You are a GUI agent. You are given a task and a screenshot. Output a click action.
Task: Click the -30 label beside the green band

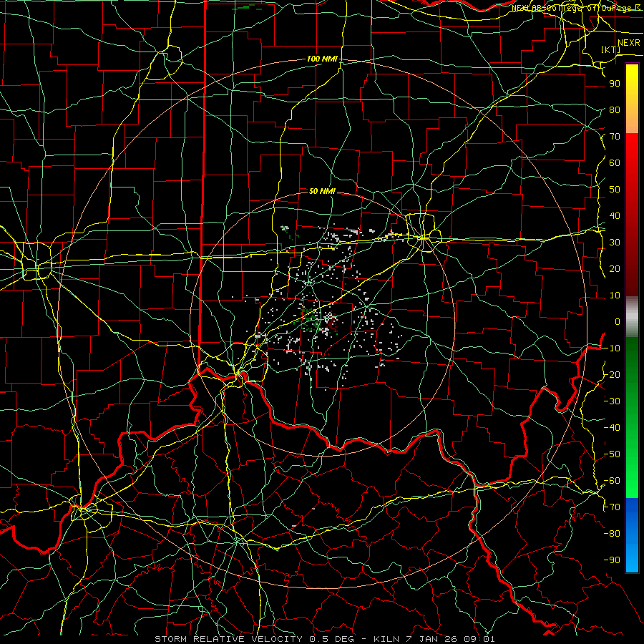612,401
